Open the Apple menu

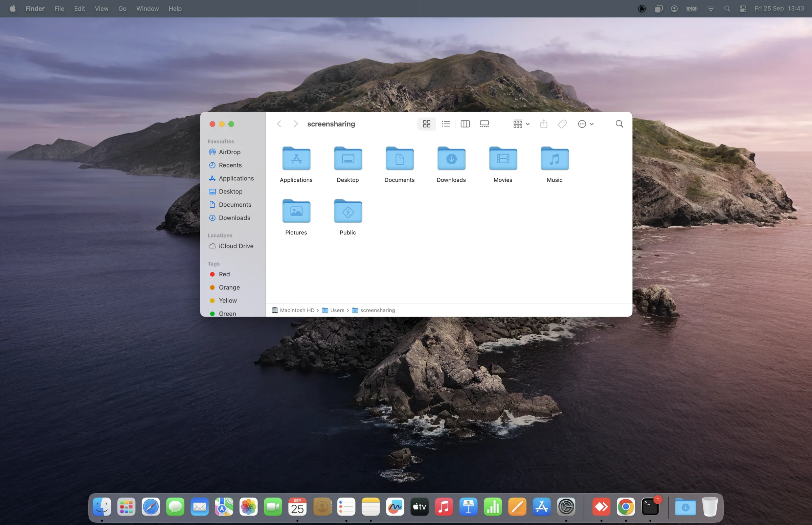point(13,8)
